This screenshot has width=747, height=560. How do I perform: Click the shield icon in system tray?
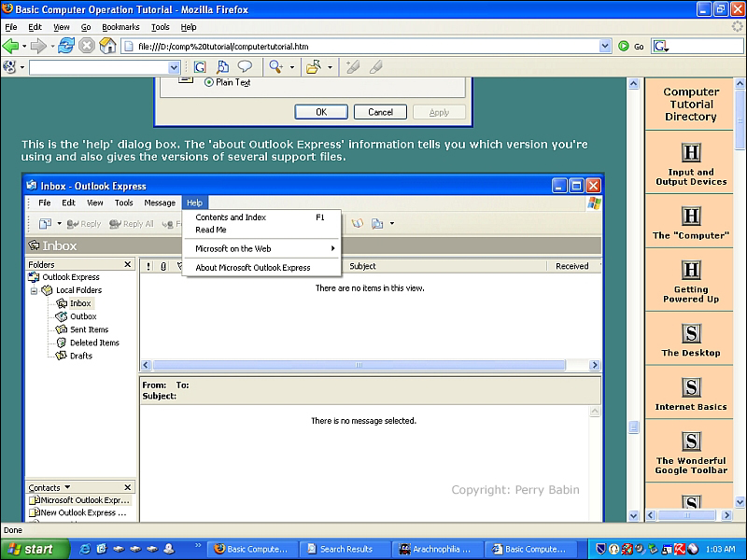600,549
